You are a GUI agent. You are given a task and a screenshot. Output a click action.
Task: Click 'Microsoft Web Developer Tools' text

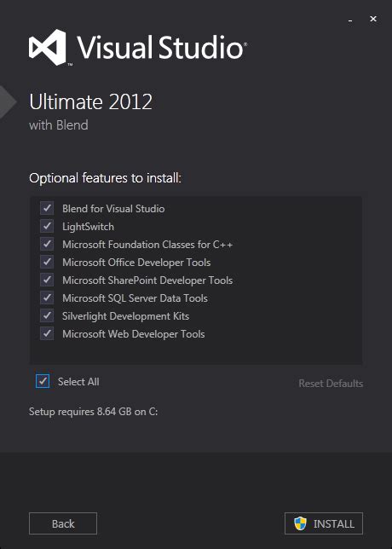pyautogui.click(x=133, y=334)
